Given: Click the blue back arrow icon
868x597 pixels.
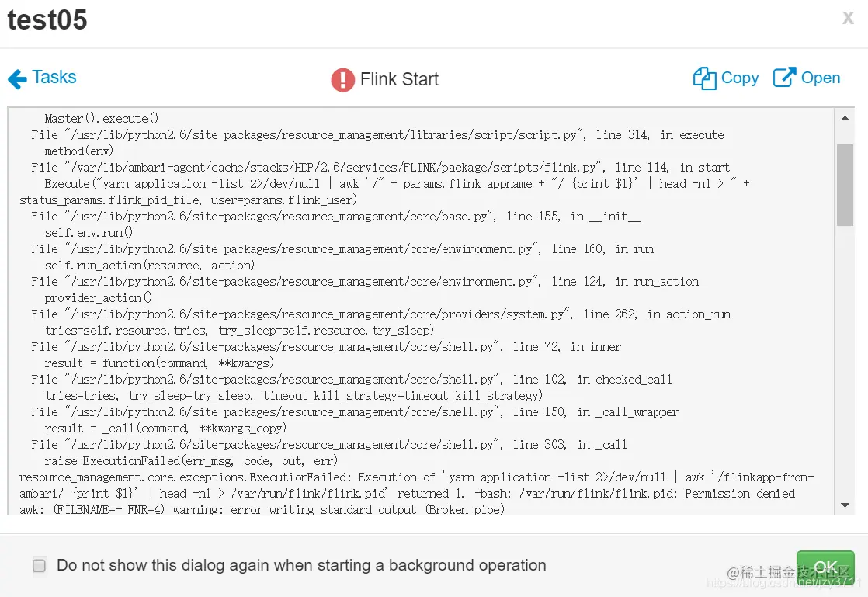Looking at the screenshot, I should tap(17, 79).
